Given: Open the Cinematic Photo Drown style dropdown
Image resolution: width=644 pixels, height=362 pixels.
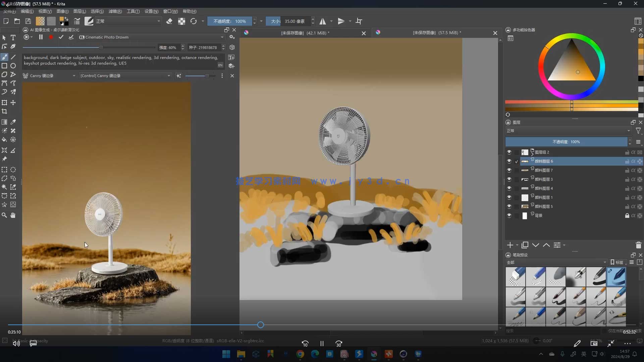Looking at the screenshot, I should [151, 37].
